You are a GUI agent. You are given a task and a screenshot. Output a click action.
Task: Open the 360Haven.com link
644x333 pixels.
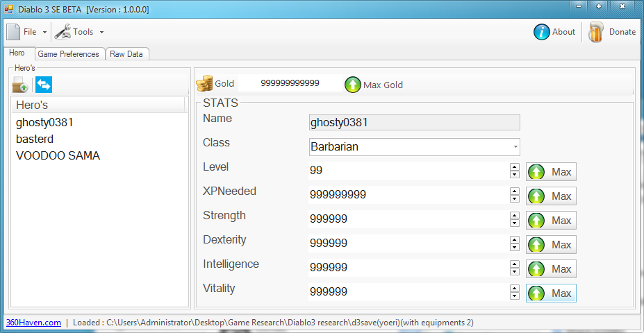tap(33, 323)
